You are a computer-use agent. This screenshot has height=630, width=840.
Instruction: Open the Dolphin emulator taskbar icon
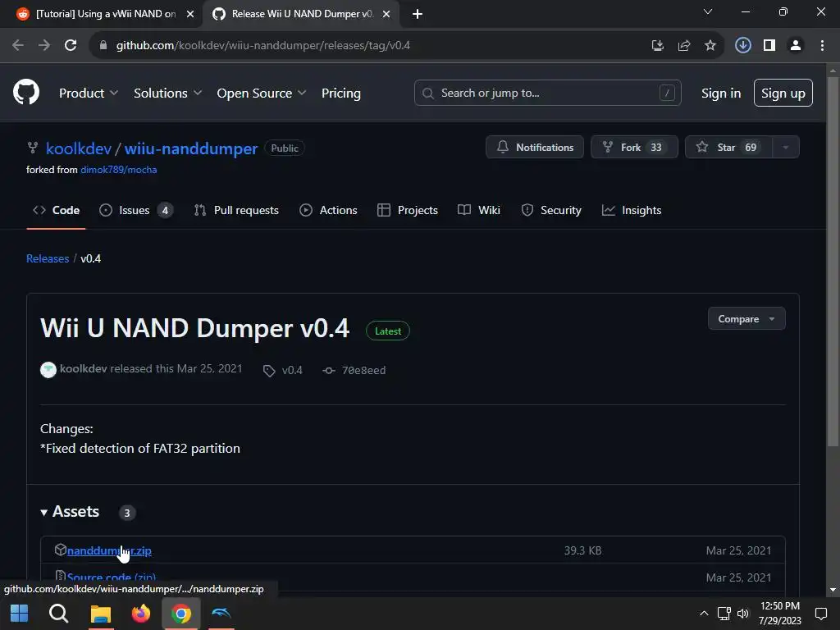[x=221, y=613]
